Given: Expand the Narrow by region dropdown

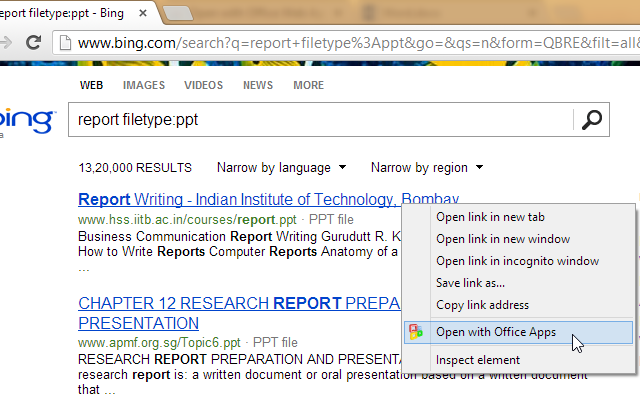Looking at the screenshot, I should point(427,167).
